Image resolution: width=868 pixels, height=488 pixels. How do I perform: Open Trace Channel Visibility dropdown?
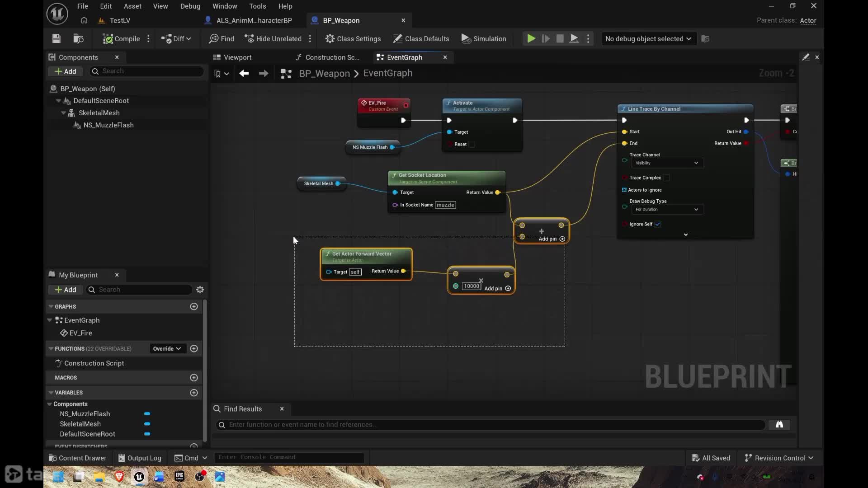(x=667, y=163)
